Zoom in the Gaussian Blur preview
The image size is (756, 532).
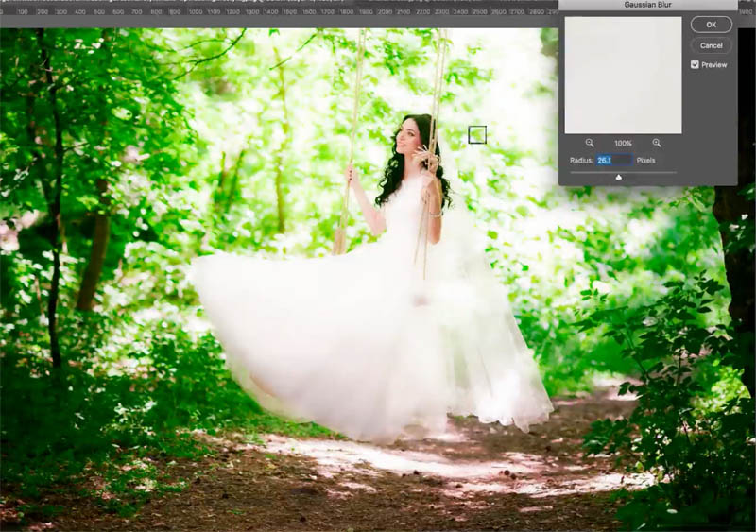(656, 143)
